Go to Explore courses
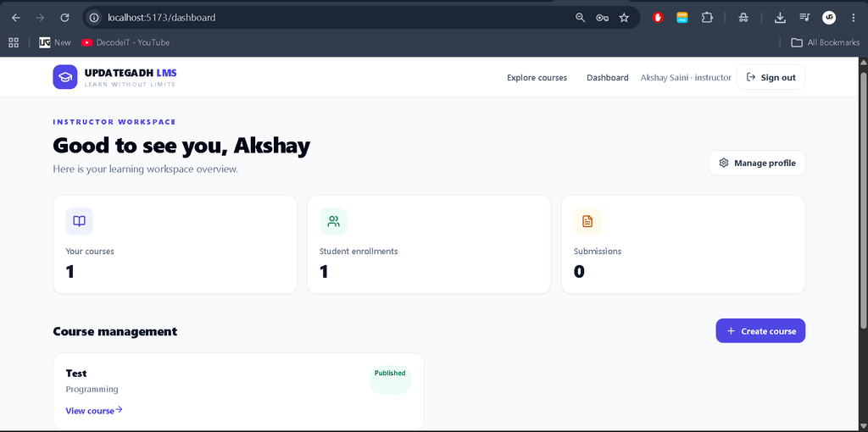Viewport: 868px width, 432px height. (537, 77)
